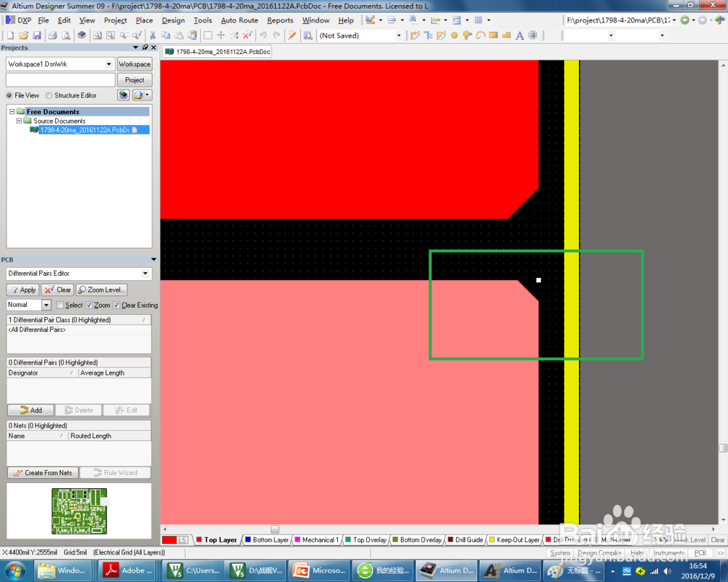Collapse the Free Documents tree node
The height and width of the screenshot is (582, 728).
coord(12,111)
